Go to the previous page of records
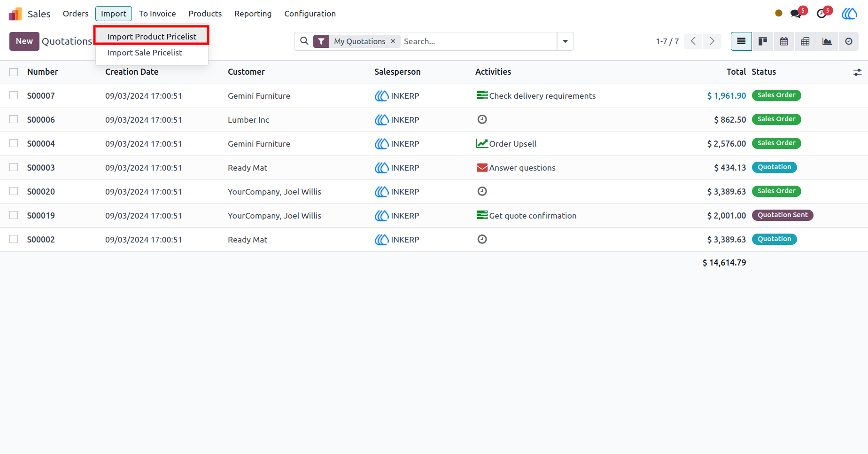 pyautogui.click(x=693, y=41)
